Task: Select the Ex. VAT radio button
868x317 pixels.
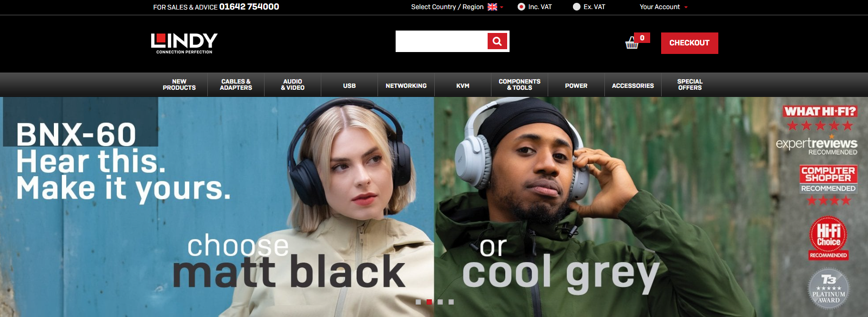Action: coord(577,7)
